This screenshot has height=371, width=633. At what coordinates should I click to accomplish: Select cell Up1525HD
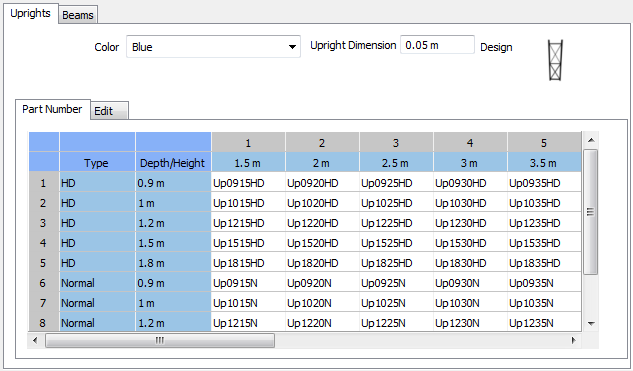[x=396, y=242]
